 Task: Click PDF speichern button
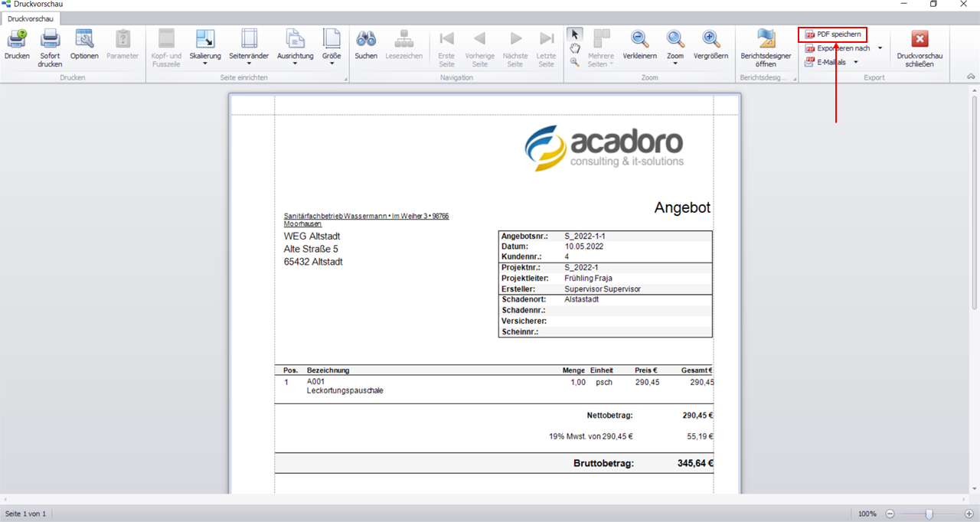click(x=833, y=34)
